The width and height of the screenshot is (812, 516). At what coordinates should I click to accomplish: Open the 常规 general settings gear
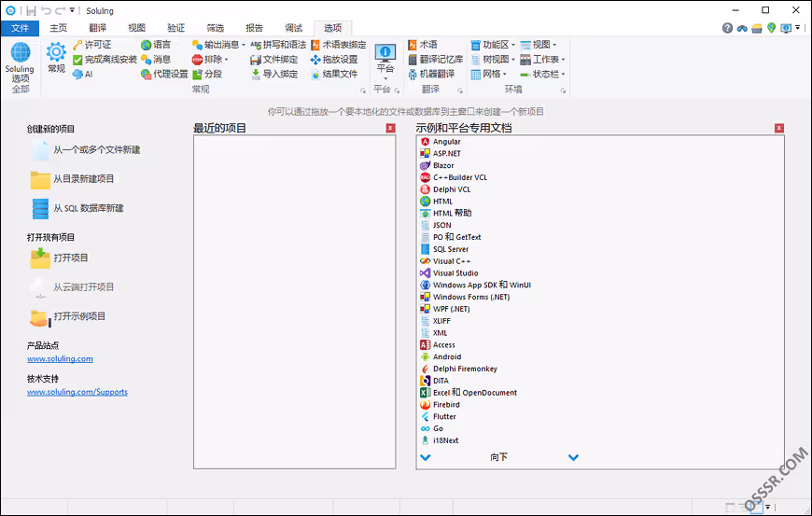(56, 52)
